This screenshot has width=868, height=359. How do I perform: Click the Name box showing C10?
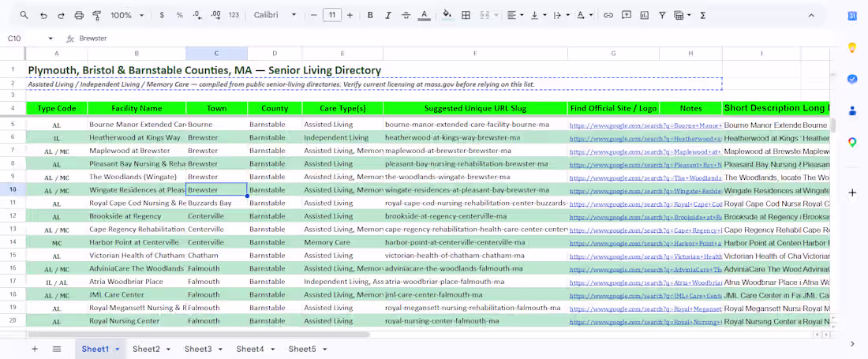(x=25, y=39)
